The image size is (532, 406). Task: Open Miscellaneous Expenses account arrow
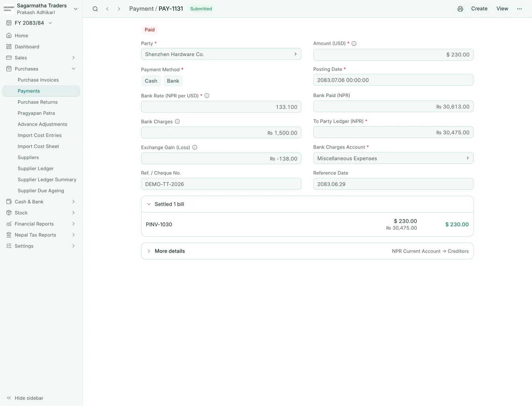[x=468, y=158]
